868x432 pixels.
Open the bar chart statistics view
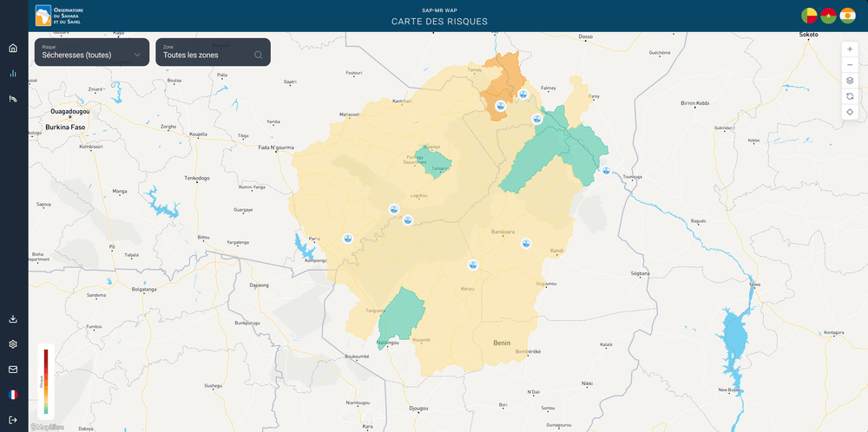point(13,73)
